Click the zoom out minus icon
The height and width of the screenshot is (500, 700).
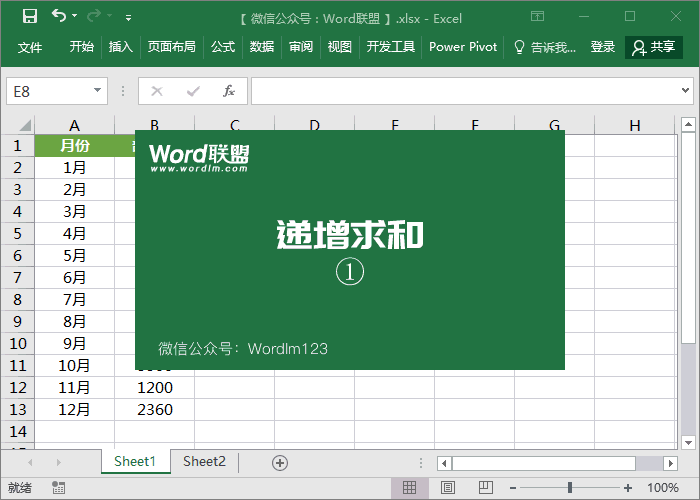pyautogui.click(x=512, y=488)
